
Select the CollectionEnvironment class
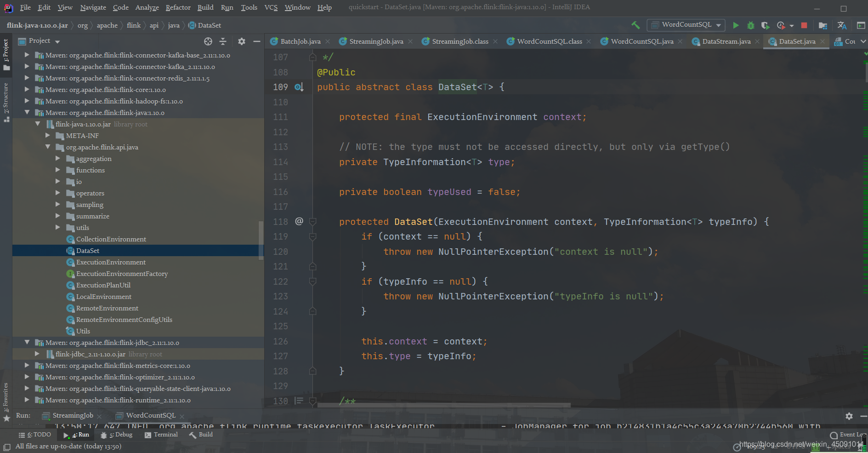point(111,239)
